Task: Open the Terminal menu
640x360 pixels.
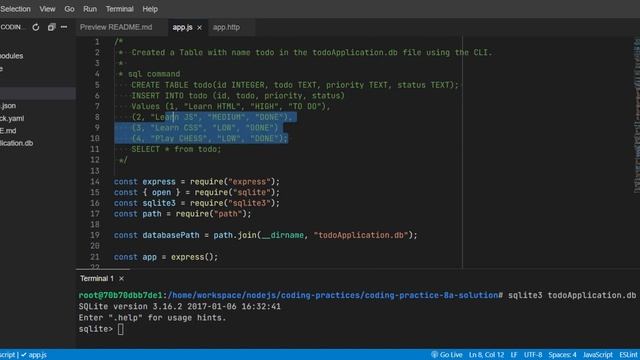Action: 120,9
